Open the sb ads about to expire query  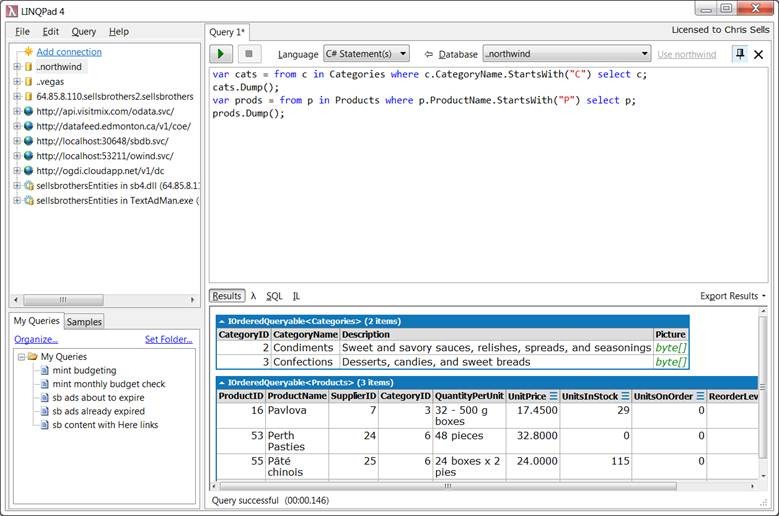[98, 398]
